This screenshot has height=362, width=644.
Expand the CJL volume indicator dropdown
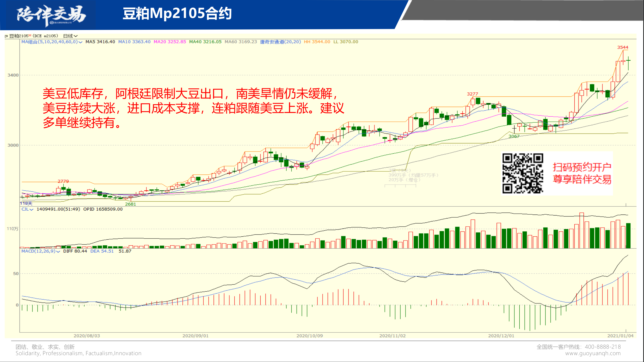(x=31, y=209)
